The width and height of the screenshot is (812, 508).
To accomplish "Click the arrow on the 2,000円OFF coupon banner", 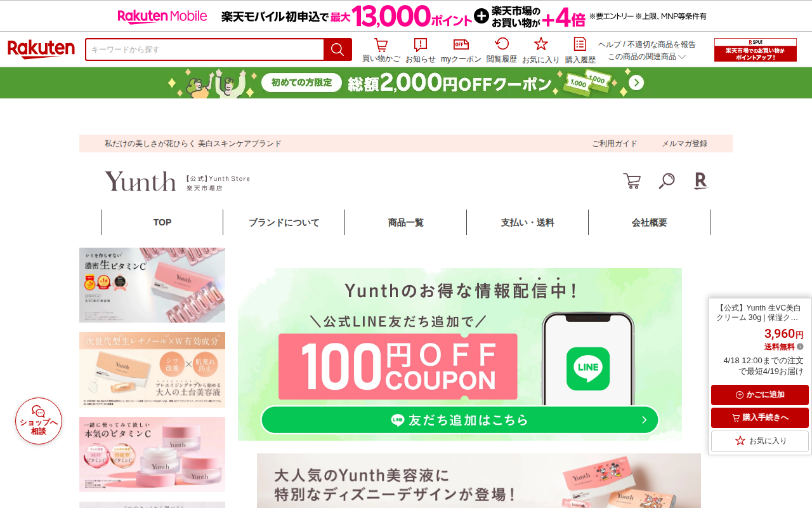I will (636, 83).
